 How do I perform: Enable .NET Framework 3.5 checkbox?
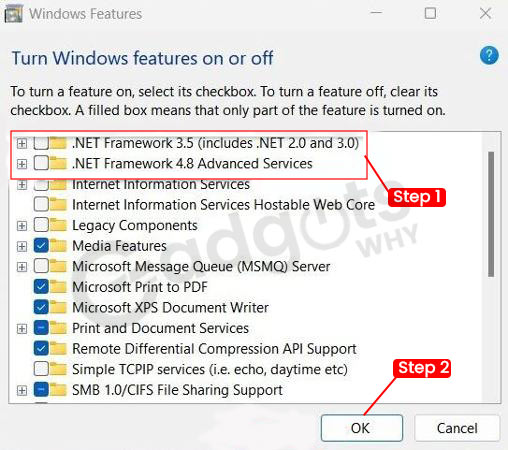pyautogui.click(x=41, y=143)
